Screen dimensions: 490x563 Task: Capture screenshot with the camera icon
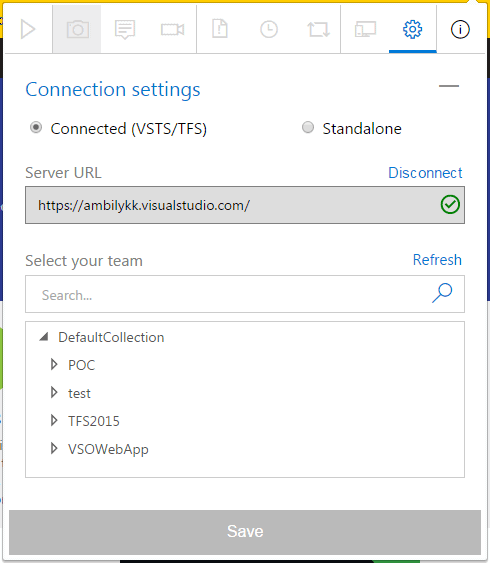coord(77,29)
